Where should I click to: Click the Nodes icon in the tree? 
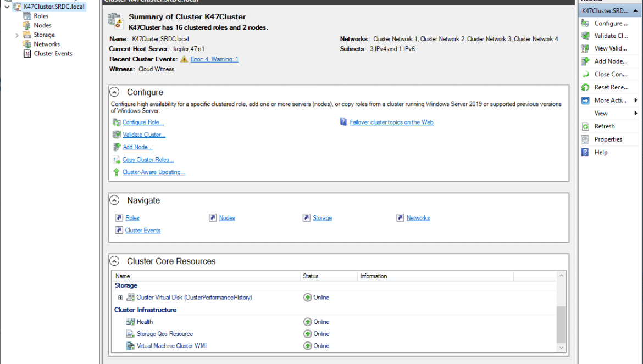(27, 25)
